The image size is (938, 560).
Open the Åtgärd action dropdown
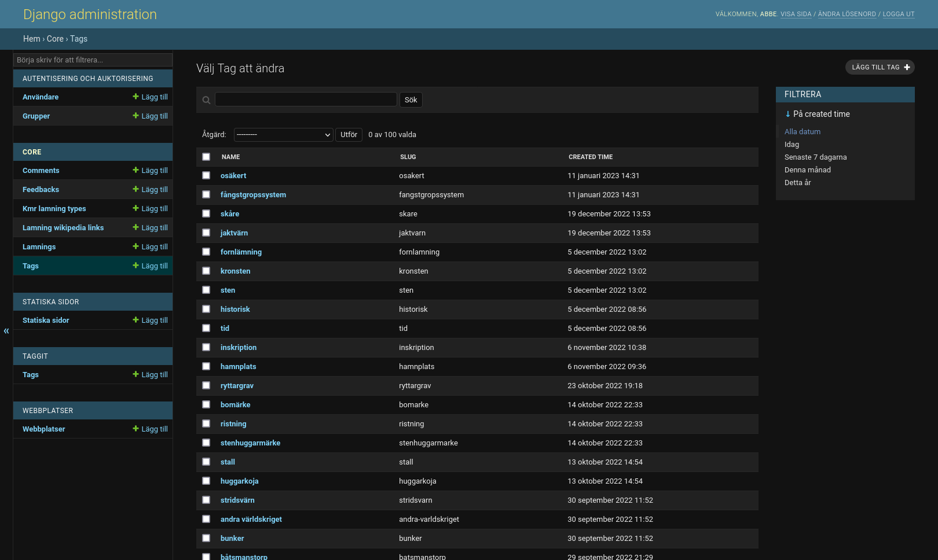(x=283, y=134)
